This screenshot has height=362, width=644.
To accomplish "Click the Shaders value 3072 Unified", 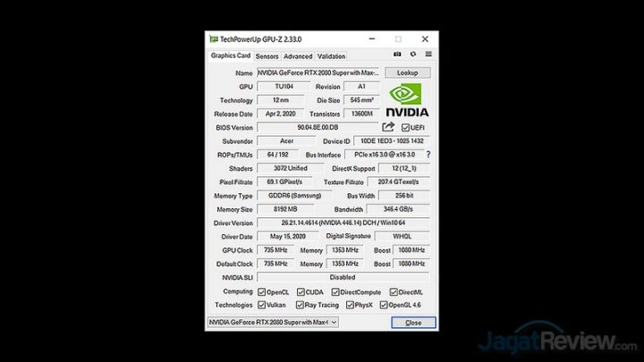I will tap(291, 168).
